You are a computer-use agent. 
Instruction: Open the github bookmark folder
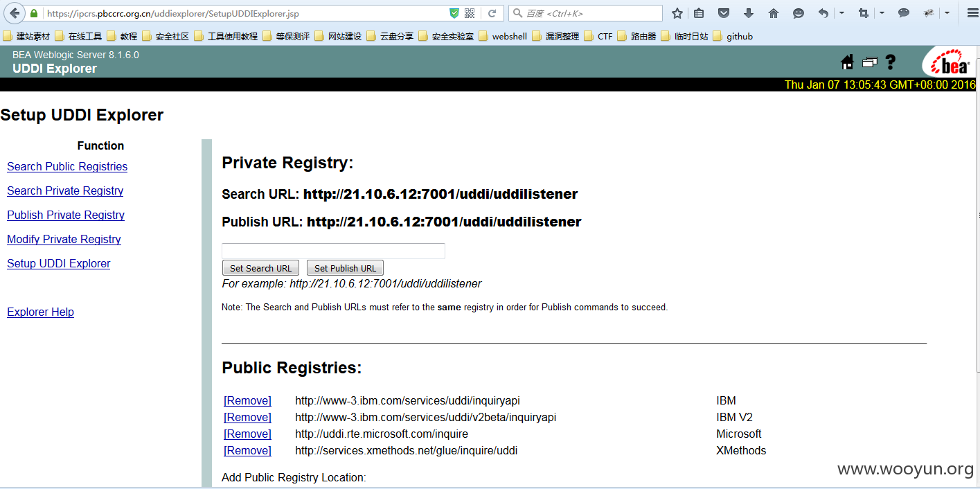pyautogui.click(x=733, y=36)
